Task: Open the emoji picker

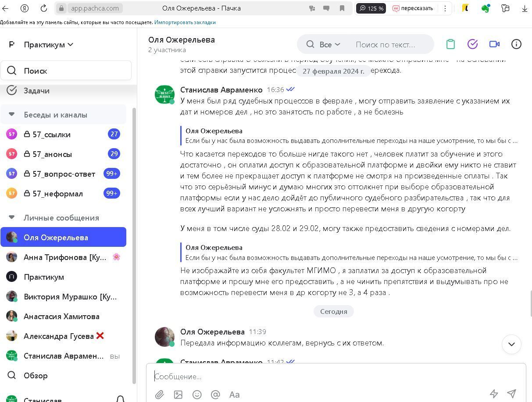Action: tap(197, 395)
